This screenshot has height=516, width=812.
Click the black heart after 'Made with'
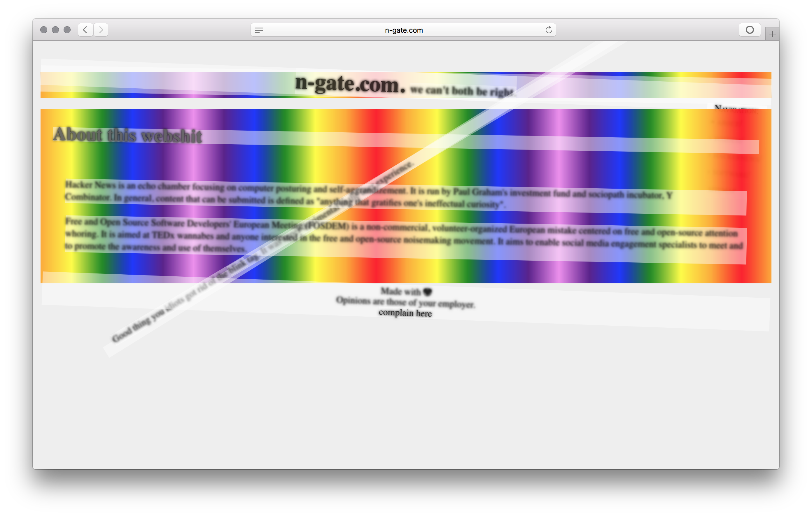click(427, 292)
